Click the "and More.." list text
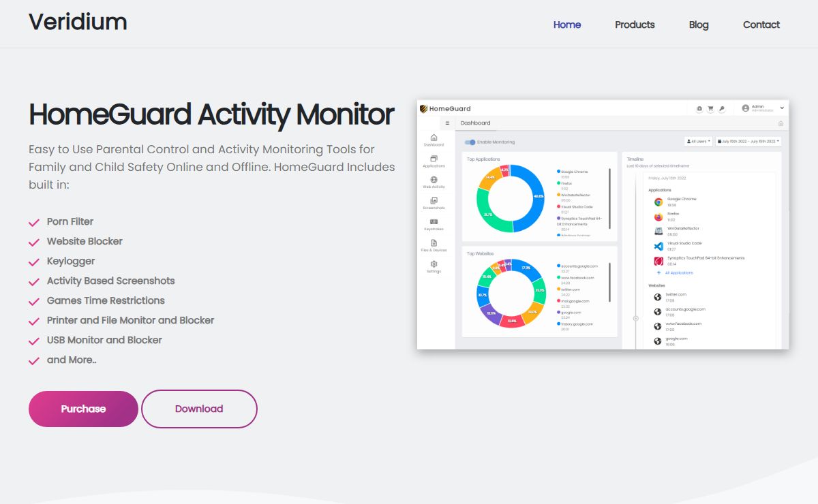 coord(72,360)
